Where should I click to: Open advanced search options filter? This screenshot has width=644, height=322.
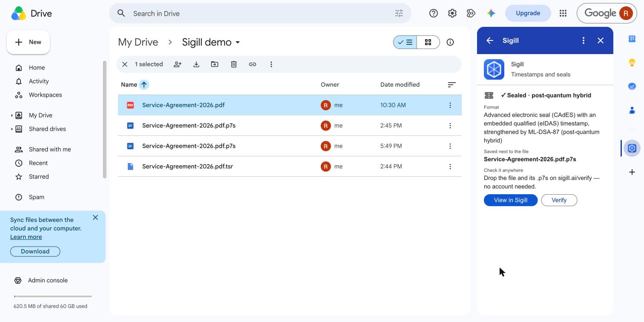click(399, 13)
